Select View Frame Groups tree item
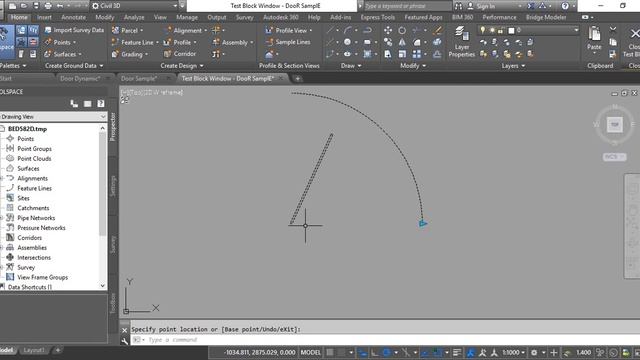The height and width of the screenshot is (360, 640). (x=42, y=277)
